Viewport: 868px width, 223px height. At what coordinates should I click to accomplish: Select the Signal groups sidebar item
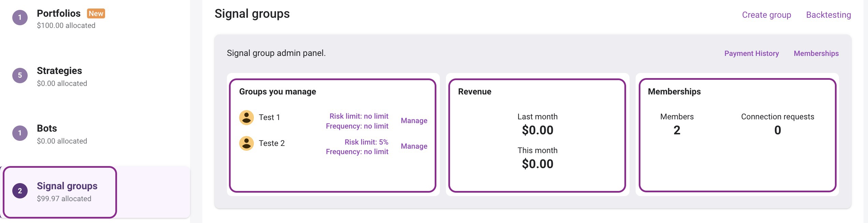(x=67, y=186)
